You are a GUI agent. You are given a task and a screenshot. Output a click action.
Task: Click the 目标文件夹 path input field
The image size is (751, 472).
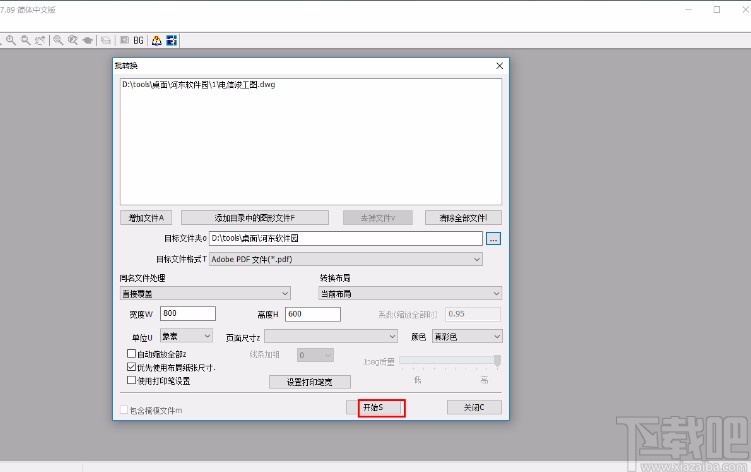(x=346, y=238)
